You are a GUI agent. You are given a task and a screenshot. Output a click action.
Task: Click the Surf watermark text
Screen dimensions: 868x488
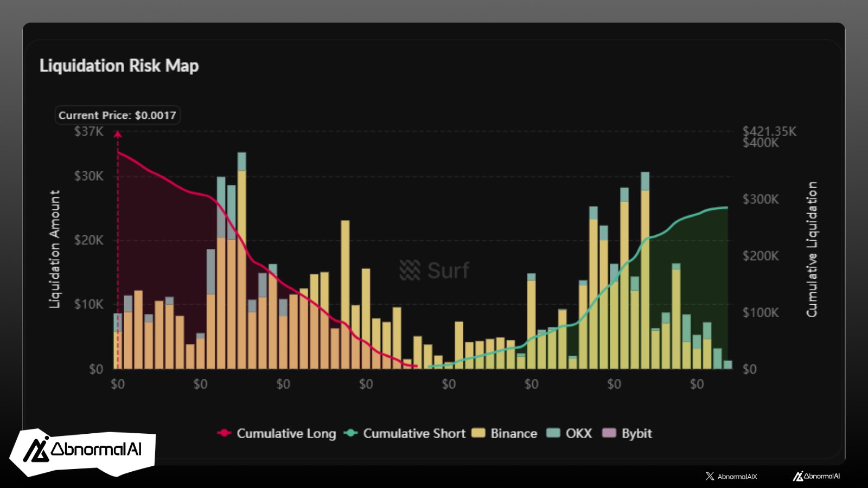[448, 270]
